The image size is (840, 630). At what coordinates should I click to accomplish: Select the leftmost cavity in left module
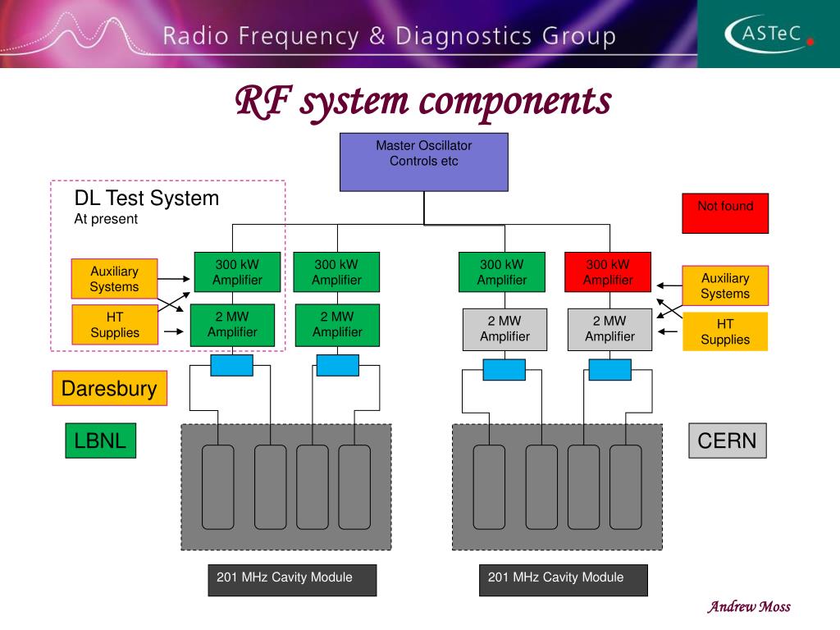click(x=218, y=487)
